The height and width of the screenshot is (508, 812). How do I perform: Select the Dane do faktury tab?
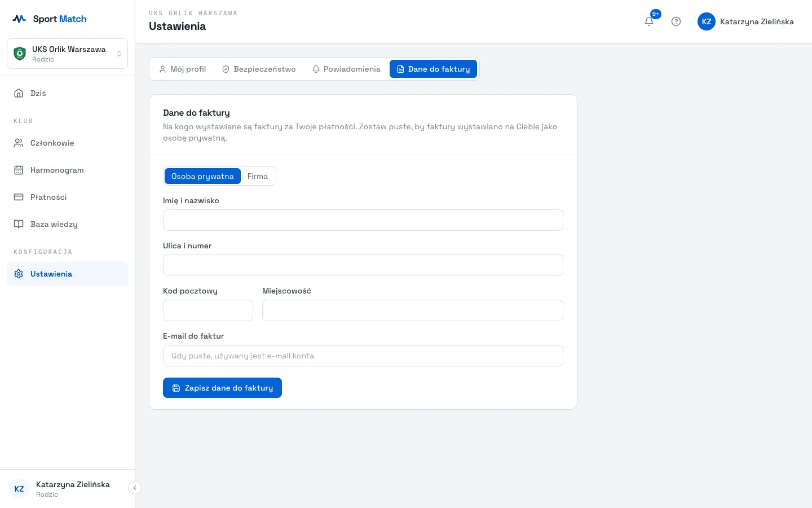pos(433,69)
